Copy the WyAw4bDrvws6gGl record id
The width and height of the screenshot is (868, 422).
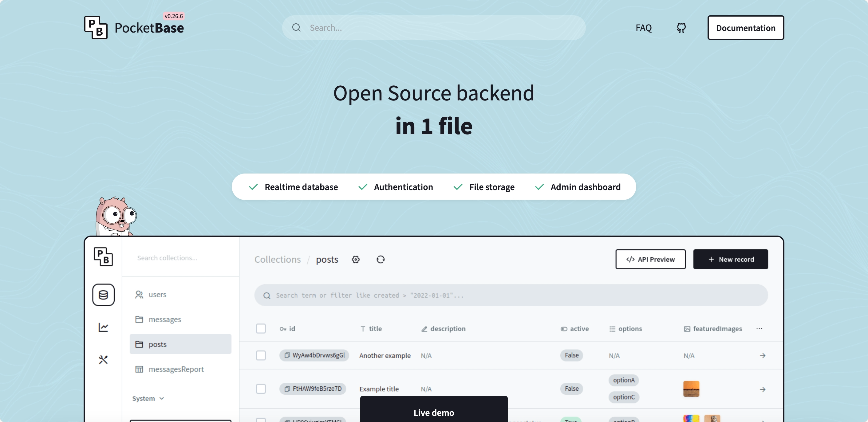(x=287, y=355)
